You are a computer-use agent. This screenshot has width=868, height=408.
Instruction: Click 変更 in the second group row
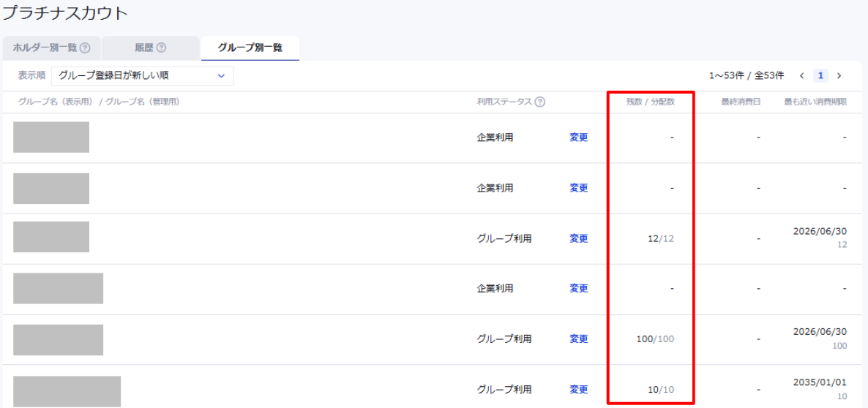578,188
